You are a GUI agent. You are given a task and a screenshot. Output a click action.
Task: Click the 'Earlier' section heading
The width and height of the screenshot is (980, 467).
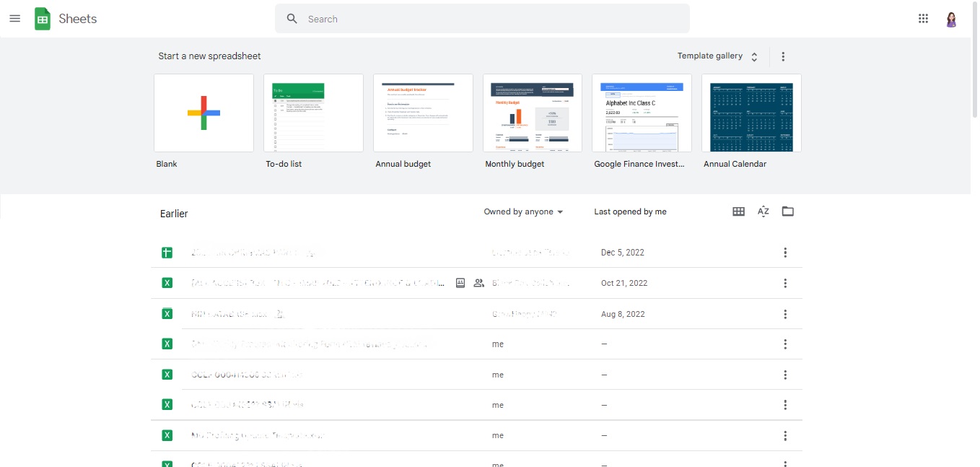[174, 214]
